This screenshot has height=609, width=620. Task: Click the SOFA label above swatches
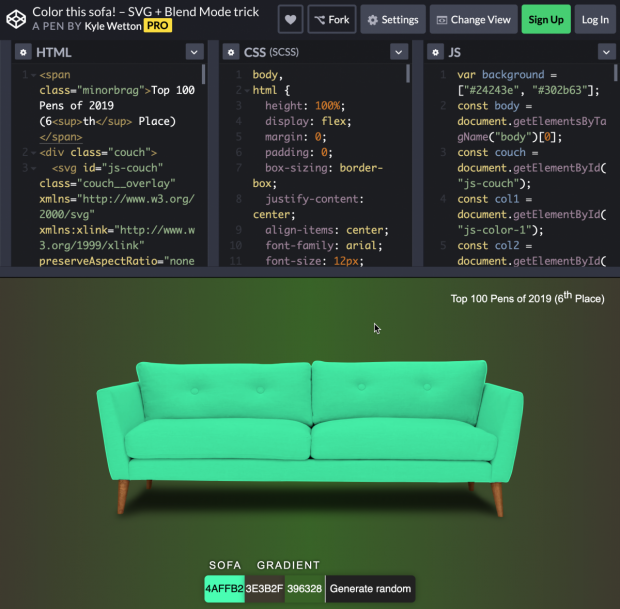(x=225, y=565)
